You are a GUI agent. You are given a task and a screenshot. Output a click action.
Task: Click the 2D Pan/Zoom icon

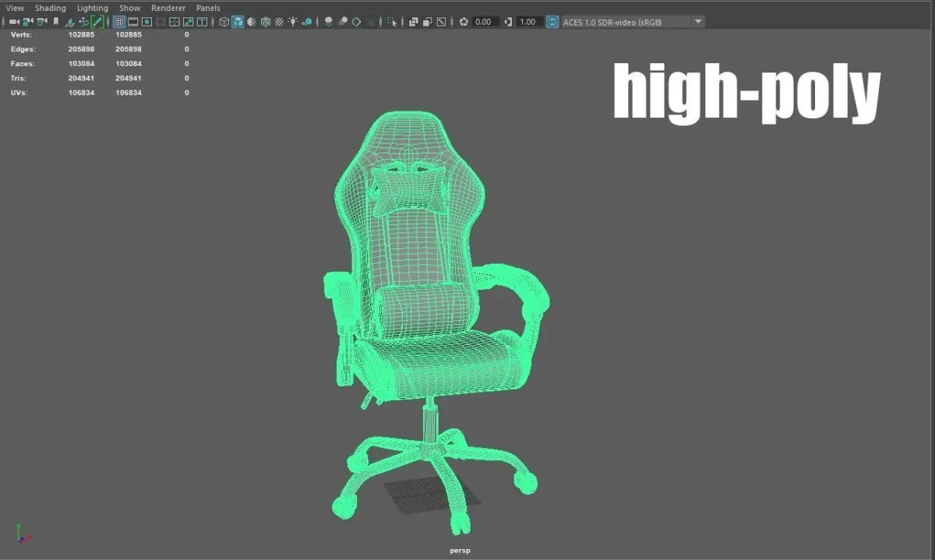(83, 22)
